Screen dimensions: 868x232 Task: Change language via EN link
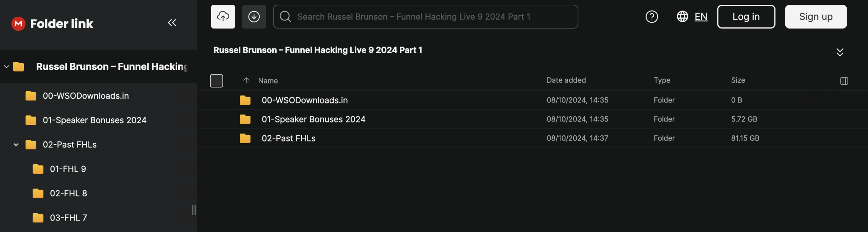(x=701, y=17)
